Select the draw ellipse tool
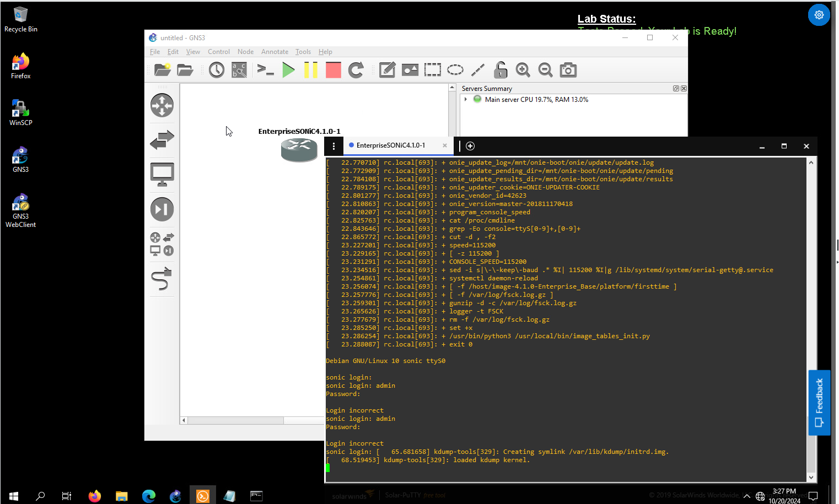The image size is (839, 504). 455,70
